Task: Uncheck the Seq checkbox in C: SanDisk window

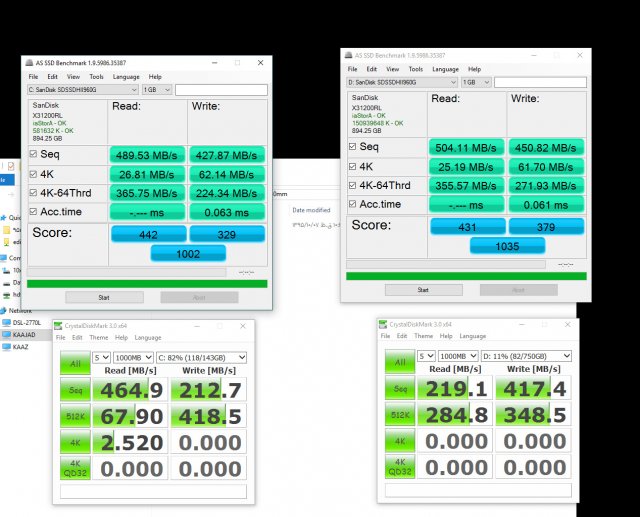Action: click(x=34, y=154)
